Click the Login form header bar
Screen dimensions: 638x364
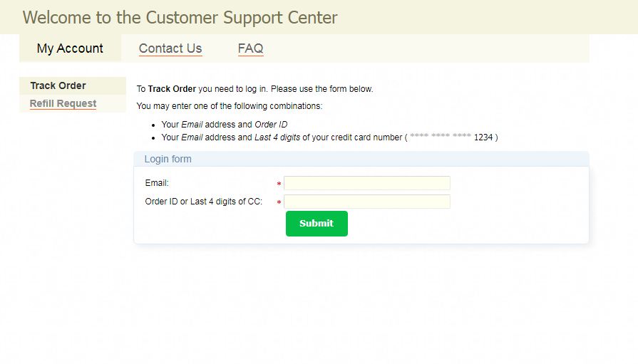pyautogui.click(x=361, y=159)
